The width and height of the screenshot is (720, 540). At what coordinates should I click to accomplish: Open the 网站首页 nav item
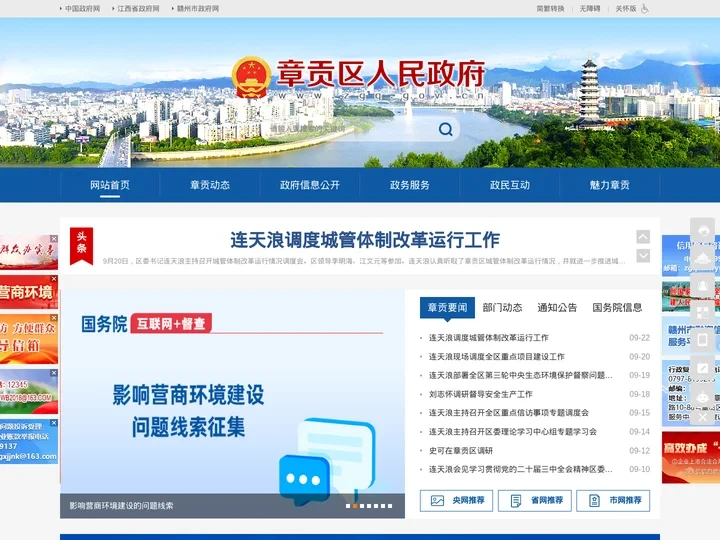point(110,185)
